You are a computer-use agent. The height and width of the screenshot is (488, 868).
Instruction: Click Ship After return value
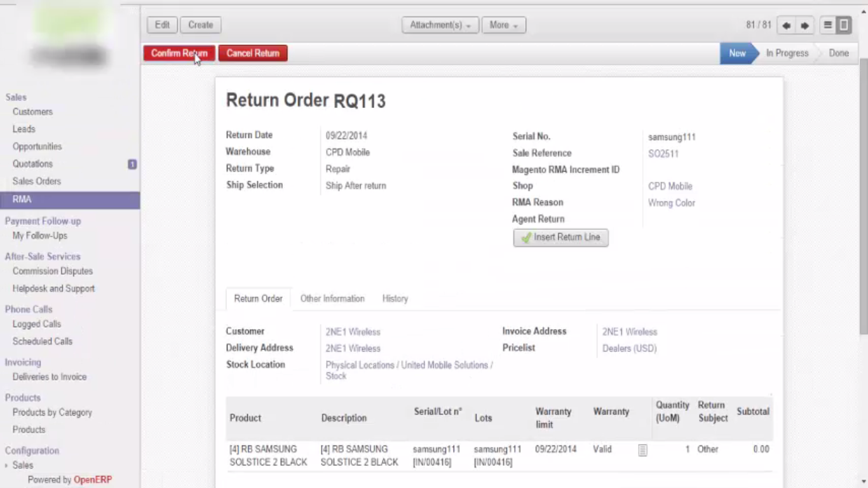click(x=356, y=186)
